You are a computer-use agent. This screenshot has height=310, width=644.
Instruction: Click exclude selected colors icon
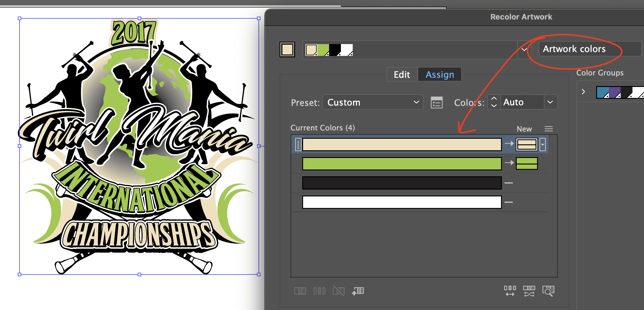[x=339, y=291]
